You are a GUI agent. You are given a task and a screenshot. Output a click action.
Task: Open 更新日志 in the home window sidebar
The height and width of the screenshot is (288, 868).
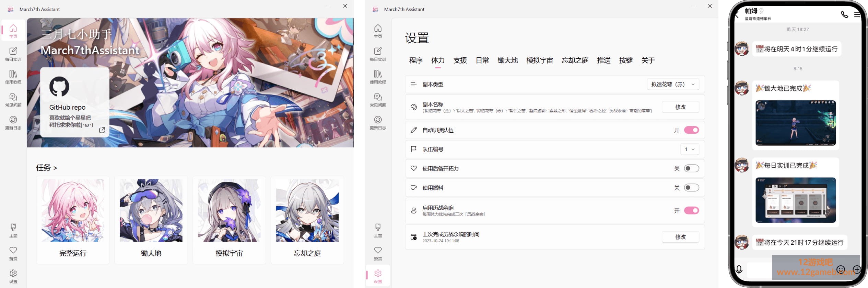coord(13,123)
